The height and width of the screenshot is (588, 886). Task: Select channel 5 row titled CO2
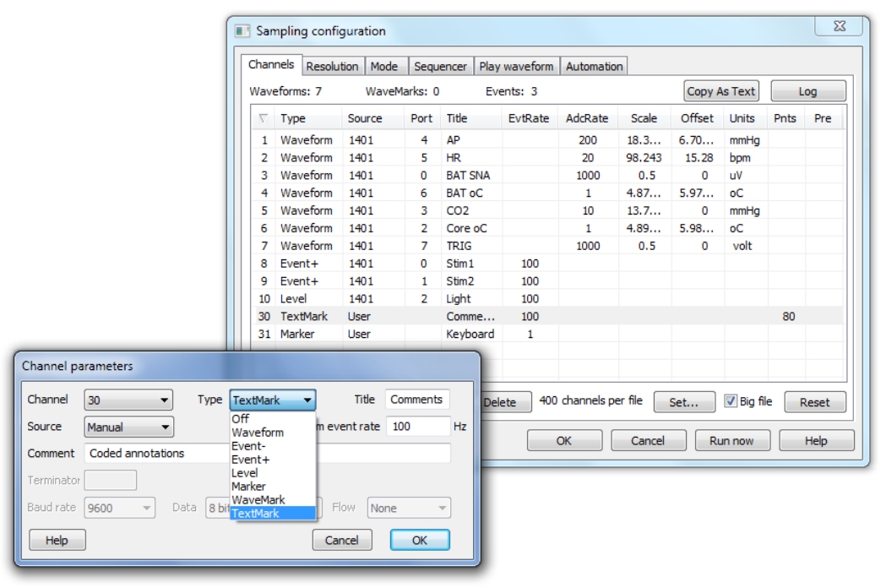(x=548, y=210)
